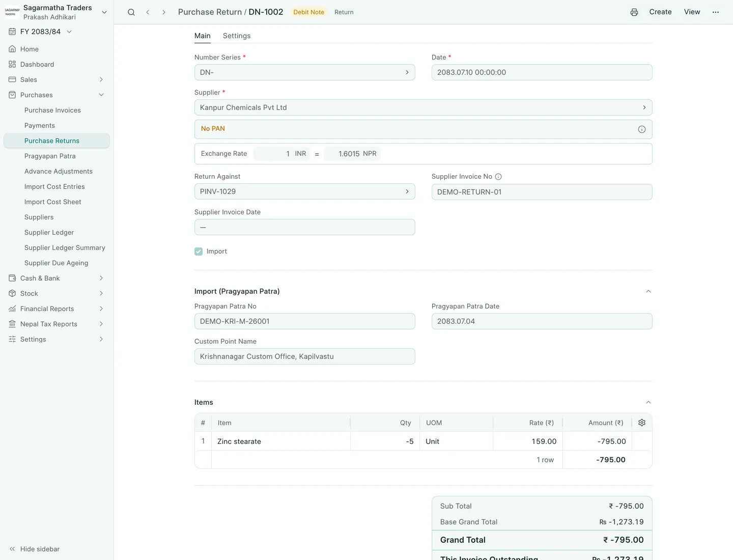The image size is (733, 560).
Task: Switch to the Main tab
Action: 203,36
